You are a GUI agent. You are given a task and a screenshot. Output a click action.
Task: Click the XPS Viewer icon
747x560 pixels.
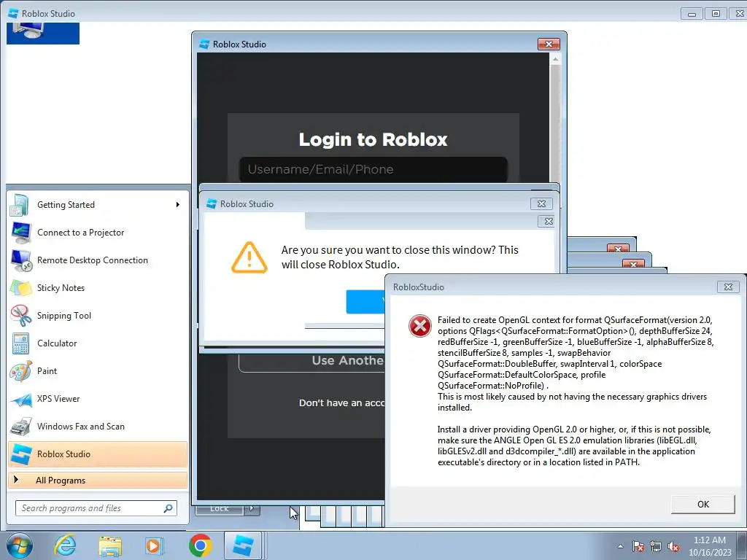(x=20, y=400)
